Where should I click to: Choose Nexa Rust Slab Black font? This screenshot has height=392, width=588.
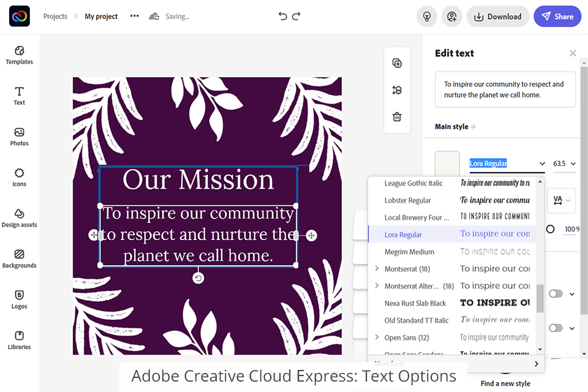pyautogui.click(x=415, y=303)
